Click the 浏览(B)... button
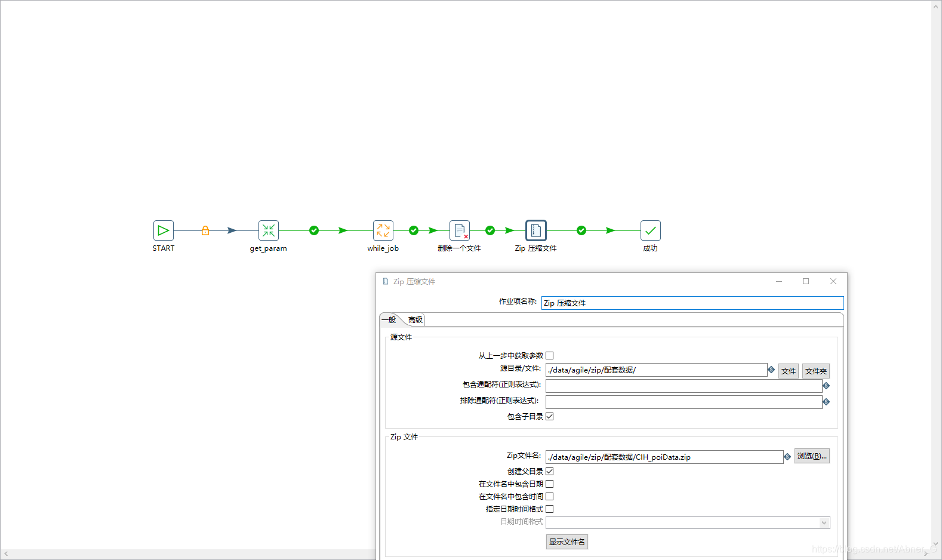The image size is (942, 560). tap(812, 456)
